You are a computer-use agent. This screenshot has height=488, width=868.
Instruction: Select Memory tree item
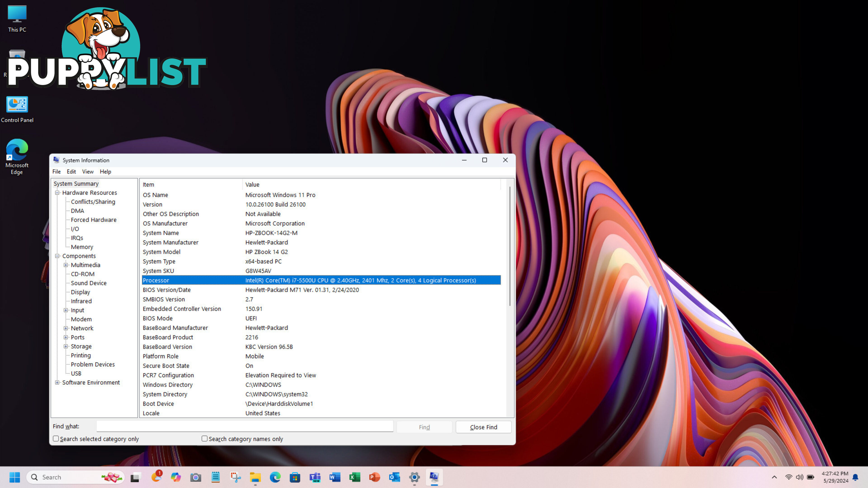pyautogui.click(x=82, y=247)
